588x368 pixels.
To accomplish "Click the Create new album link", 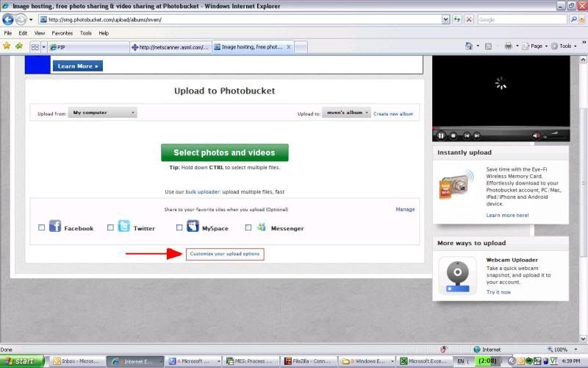I will pos(393,114).
